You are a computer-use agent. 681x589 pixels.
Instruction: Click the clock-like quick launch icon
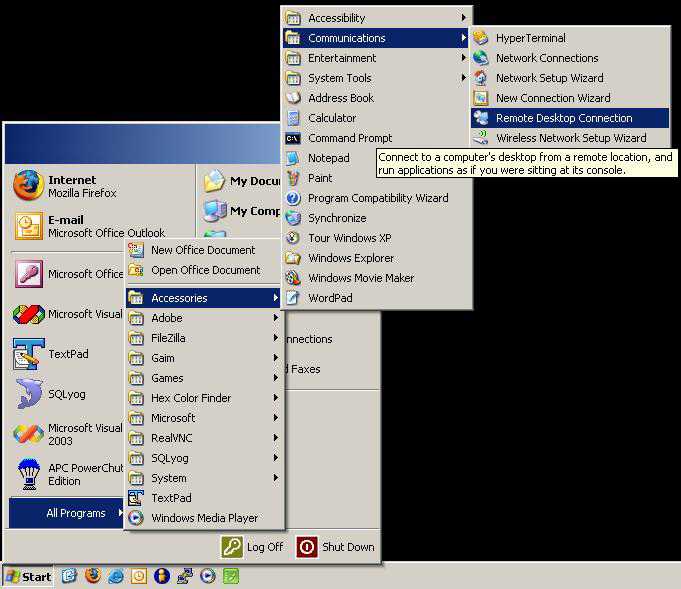tap(139, 576)
